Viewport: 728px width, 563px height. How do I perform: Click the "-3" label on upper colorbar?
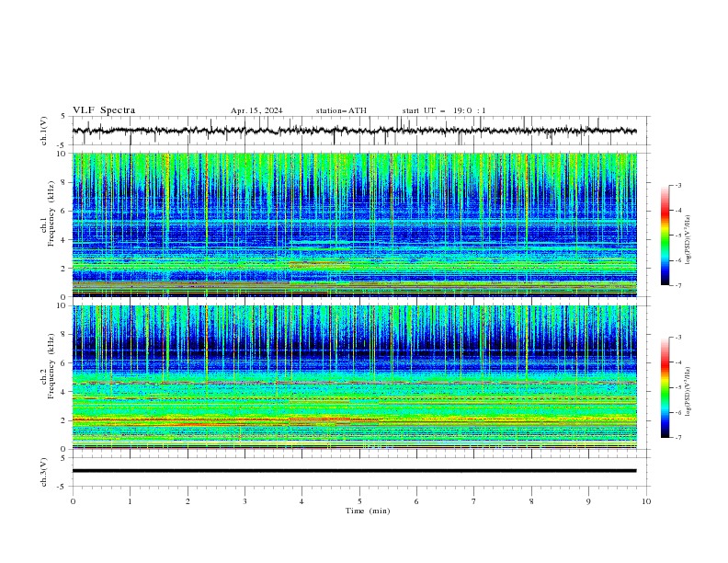tap(677, 185)
